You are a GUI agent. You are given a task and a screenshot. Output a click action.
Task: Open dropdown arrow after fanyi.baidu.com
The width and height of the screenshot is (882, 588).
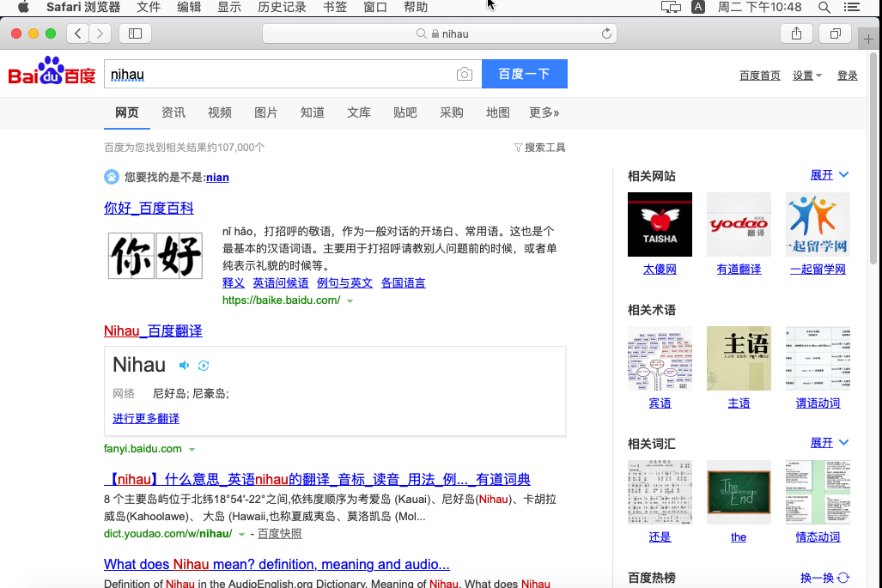tap(192, 449)
